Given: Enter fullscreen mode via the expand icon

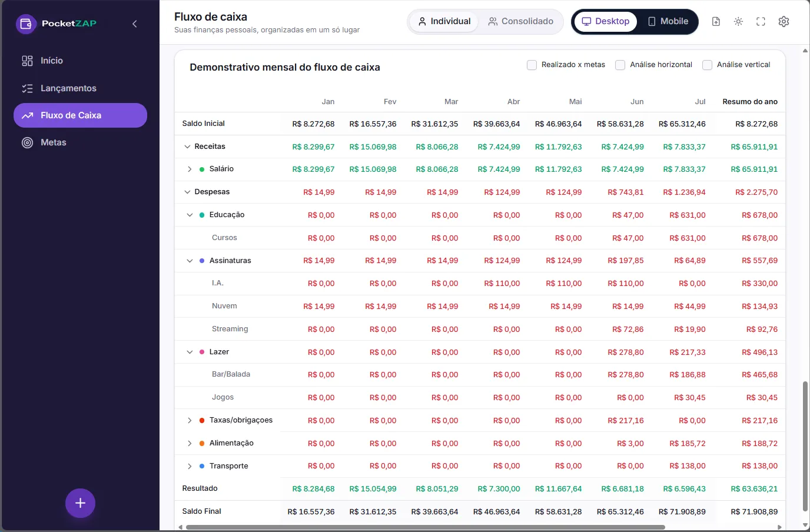Looking at the screenshot, I should [761, 22].
